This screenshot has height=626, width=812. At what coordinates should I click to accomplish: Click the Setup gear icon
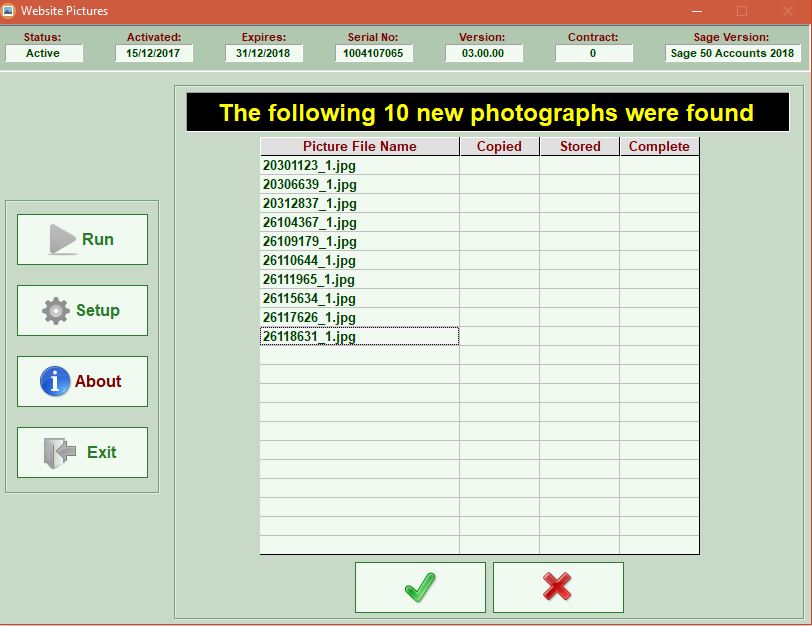tap(55, 311)
